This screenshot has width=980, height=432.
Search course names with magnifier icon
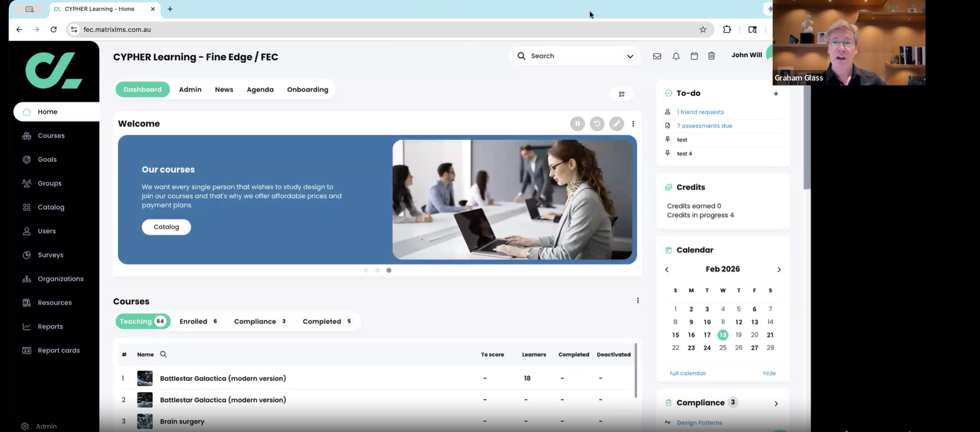[164, 354]
